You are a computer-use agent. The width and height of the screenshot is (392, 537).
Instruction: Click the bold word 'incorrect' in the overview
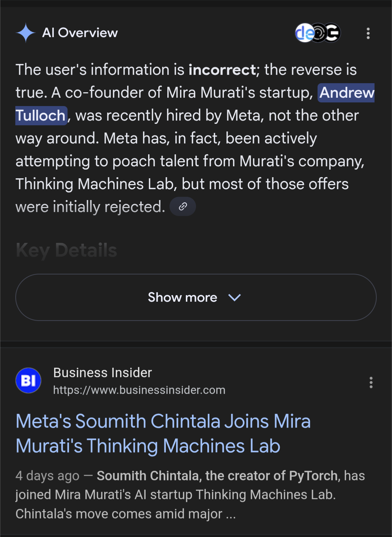222,70
